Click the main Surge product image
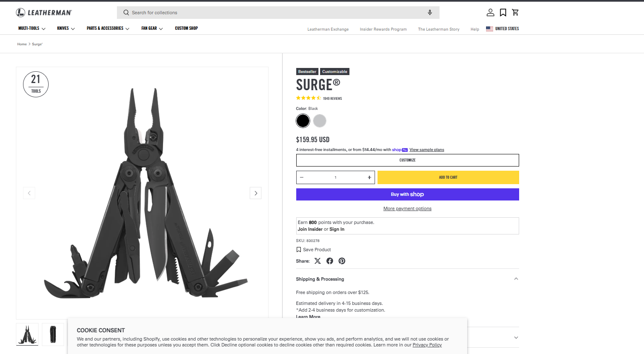 coord(142,193)
